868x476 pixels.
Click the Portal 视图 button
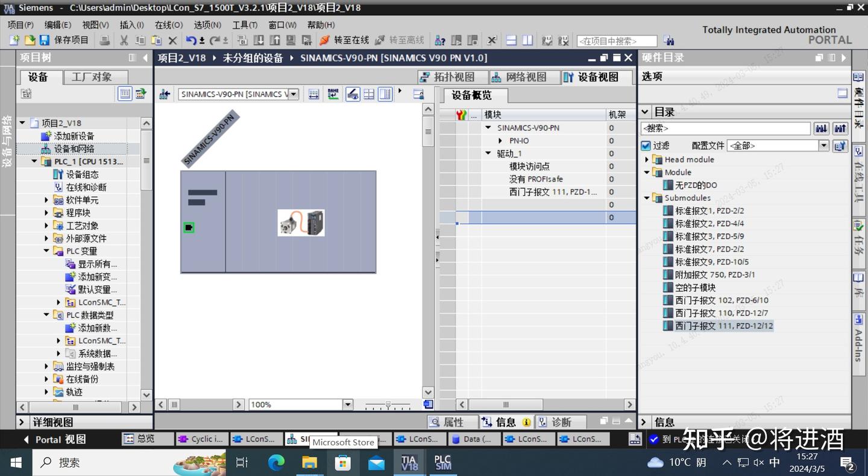[x=54, y=439]
